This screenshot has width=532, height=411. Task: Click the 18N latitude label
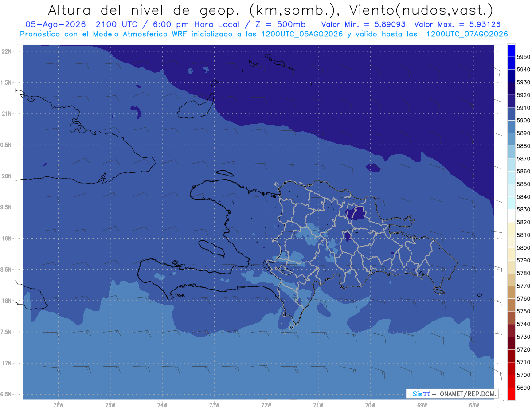7,301
